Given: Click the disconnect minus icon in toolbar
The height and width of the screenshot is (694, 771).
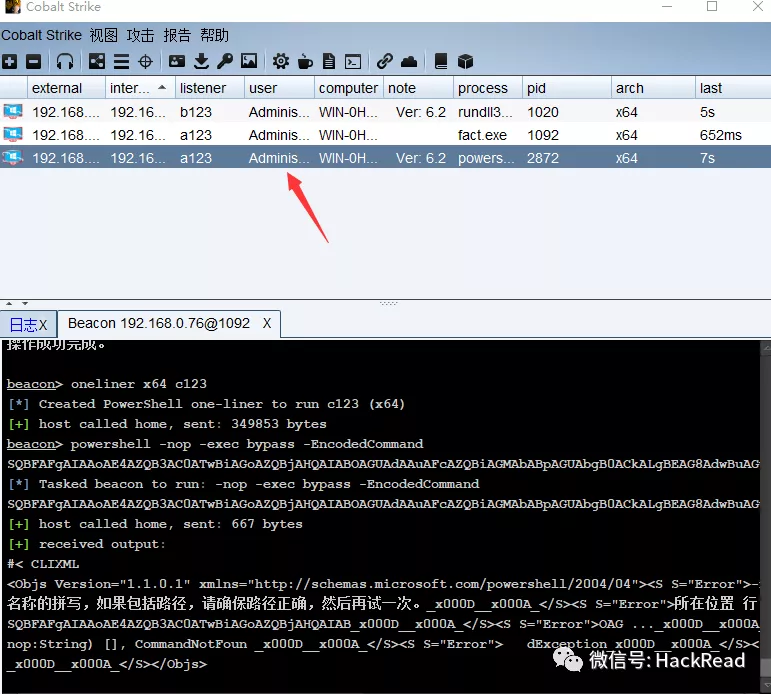Looking at the screenshot, I should [x=33, y=61].
